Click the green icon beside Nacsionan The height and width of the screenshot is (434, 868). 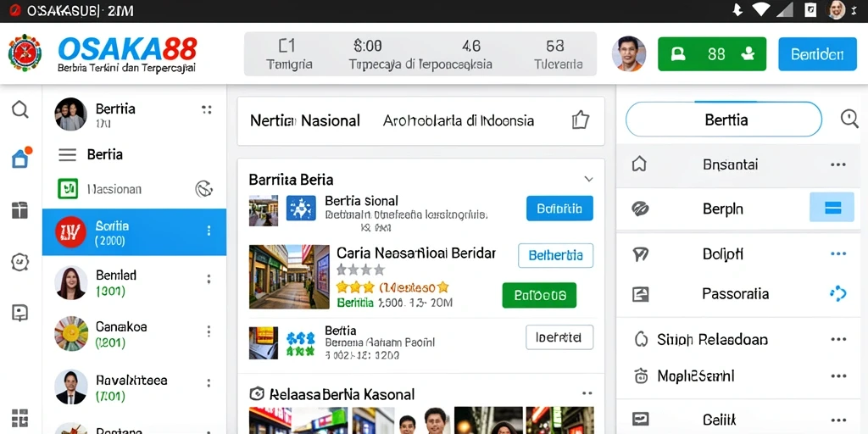coord(68,189)
